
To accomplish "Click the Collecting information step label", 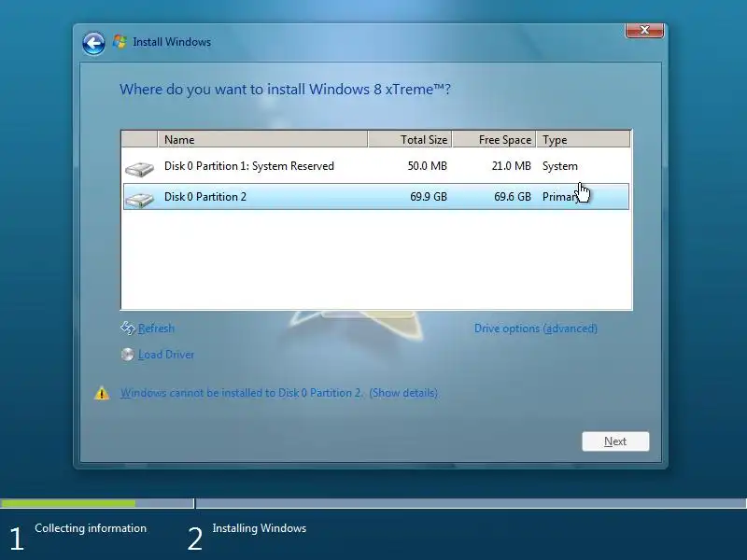I will pos(91,528).
